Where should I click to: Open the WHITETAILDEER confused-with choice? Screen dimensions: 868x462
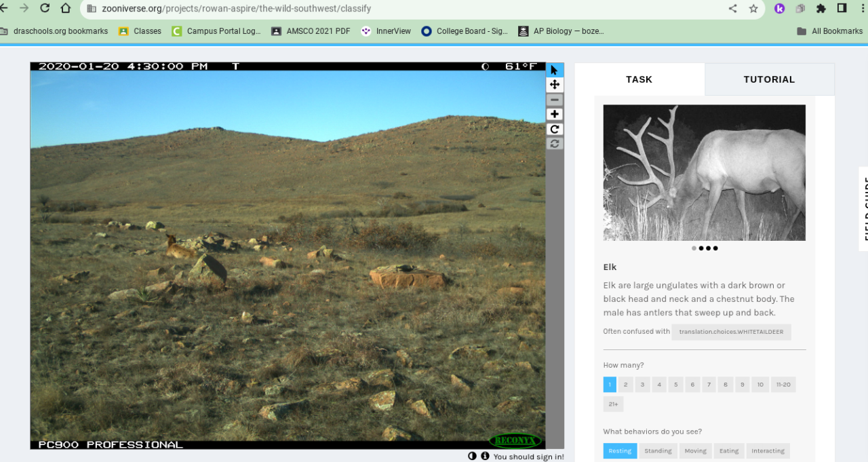pyautogui.click(x=731, y=332)
